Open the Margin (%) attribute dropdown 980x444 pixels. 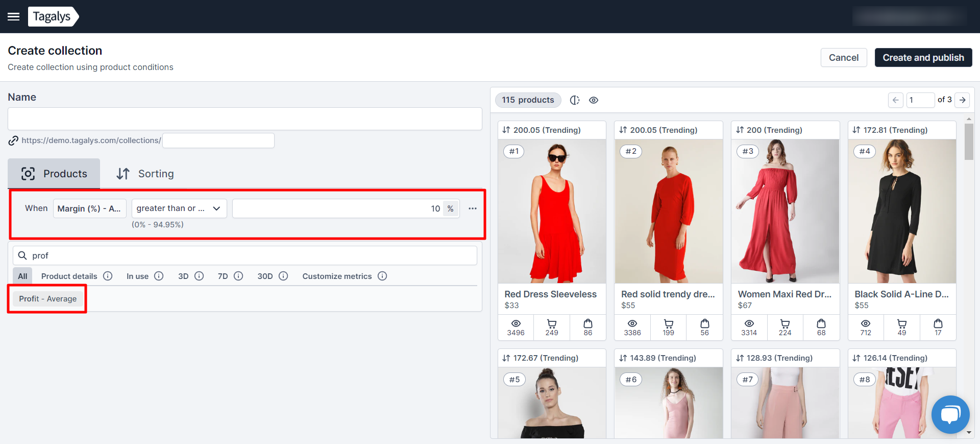[89, 208]
